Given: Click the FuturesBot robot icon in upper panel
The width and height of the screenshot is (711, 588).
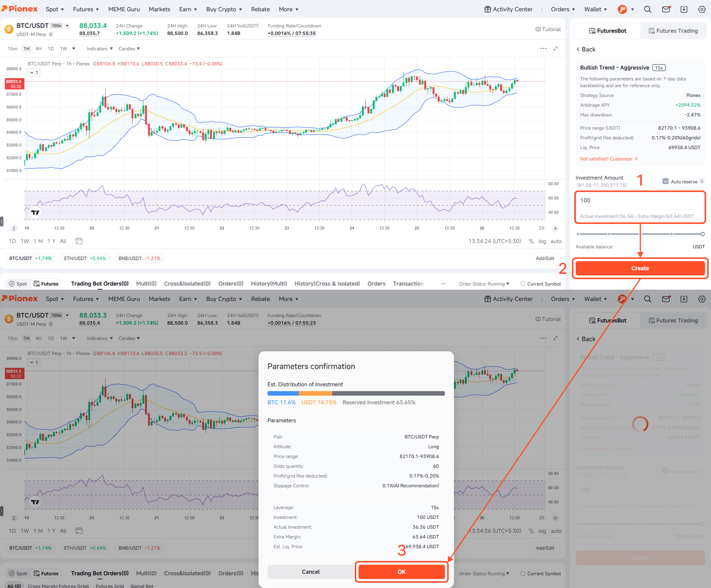Looking at the screenshot, I should (x=592, y=31).
